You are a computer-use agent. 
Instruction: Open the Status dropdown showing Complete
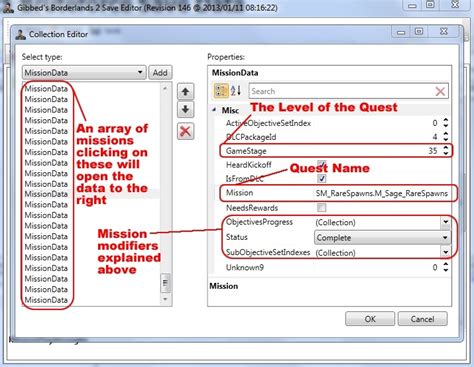(x=382, y=238)
